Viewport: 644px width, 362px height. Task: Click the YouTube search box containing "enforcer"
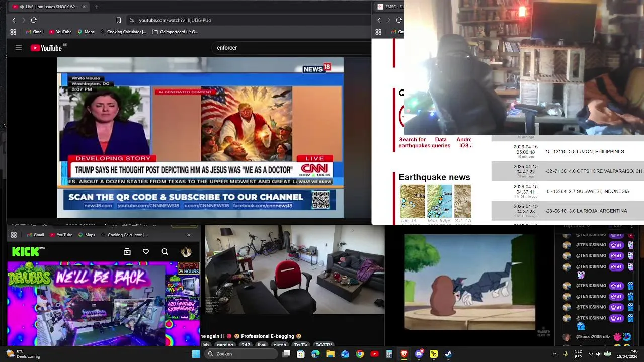coord(292,48)
